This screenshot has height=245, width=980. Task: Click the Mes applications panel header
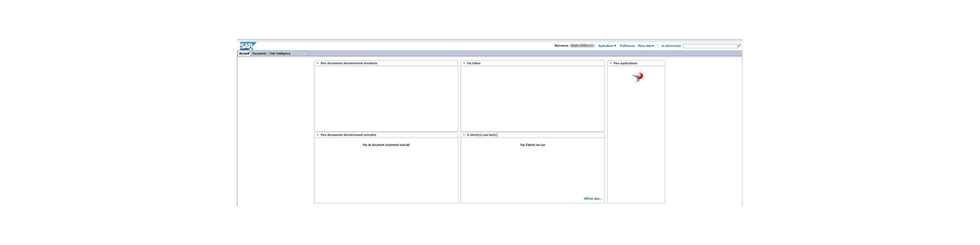pyautogui.click(x=636, y=63)
